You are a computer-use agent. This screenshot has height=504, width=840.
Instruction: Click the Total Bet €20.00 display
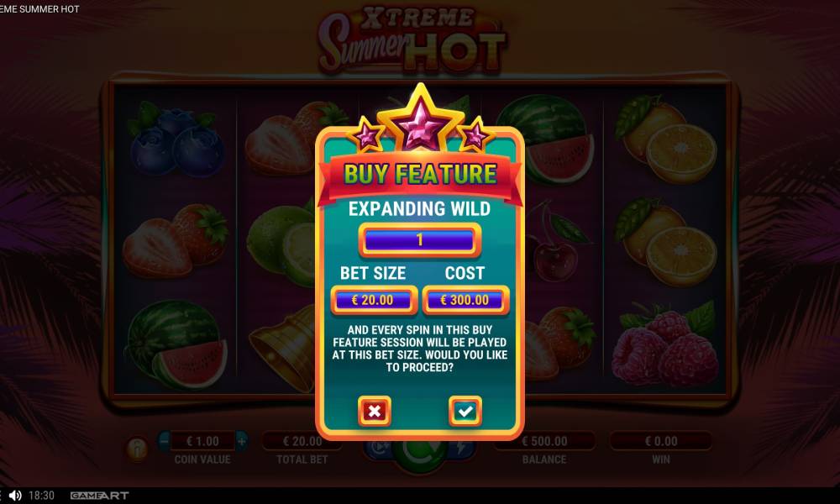(x=302, y=441)
